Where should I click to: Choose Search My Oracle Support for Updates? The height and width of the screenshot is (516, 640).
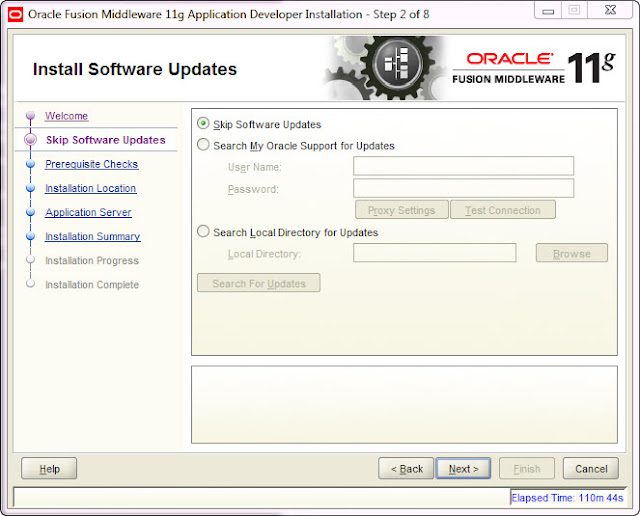pos(203,145)
